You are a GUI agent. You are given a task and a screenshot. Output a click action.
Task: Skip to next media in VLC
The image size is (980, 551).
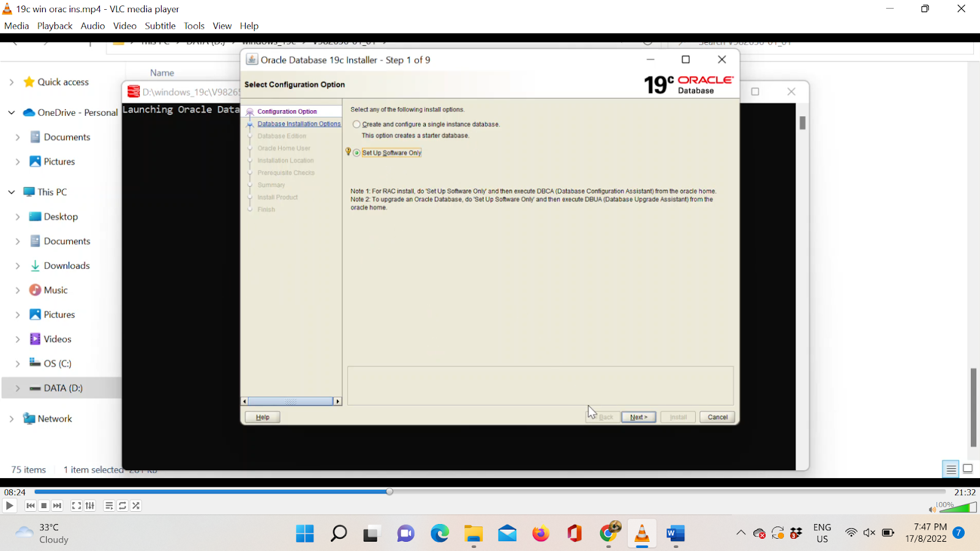(58, 506)
